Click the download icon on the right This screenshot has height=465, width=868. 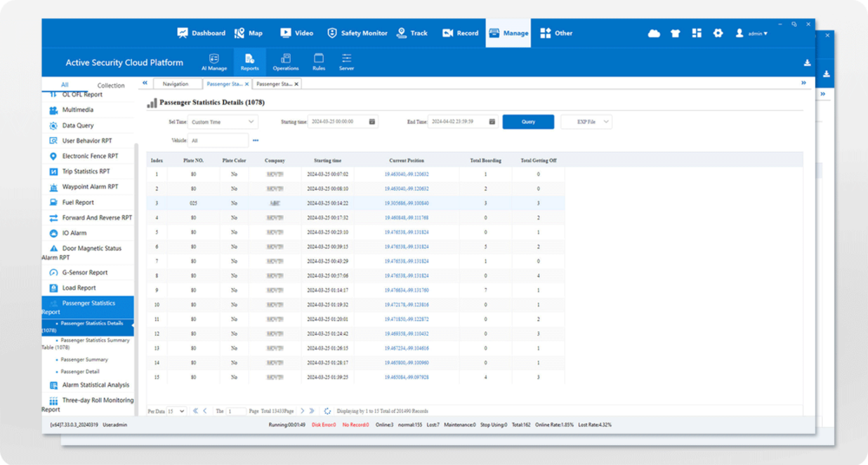[x=807, y=62]
